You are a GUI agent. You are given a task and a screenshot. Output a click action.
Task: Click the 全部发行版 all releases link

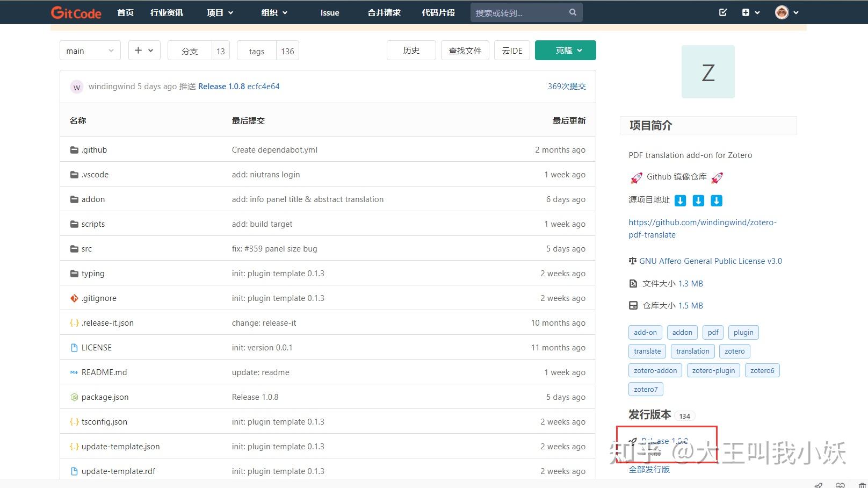pyautogui.click(x=649, y=470)
